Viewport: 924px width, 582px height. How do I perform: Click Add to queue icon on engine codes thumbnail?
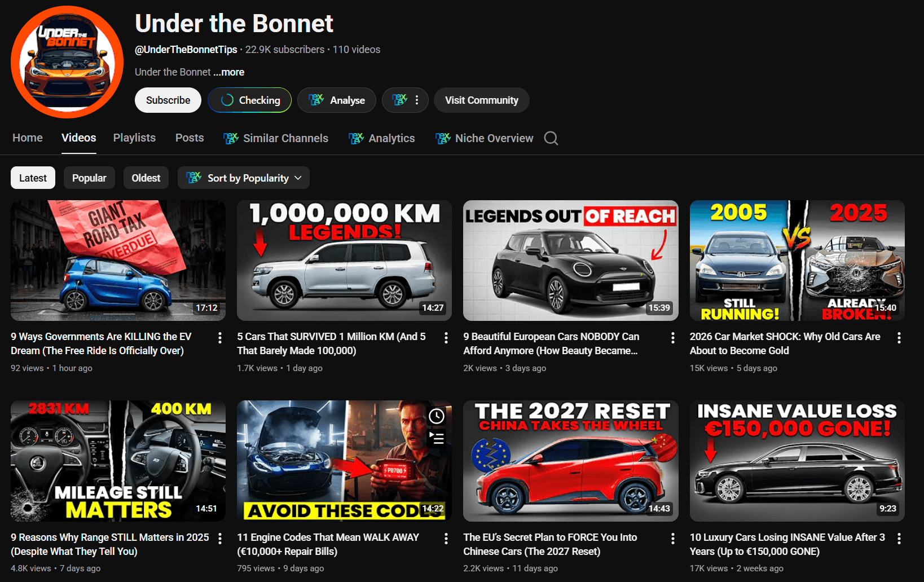pyautogui.click(x=437, y=438)
